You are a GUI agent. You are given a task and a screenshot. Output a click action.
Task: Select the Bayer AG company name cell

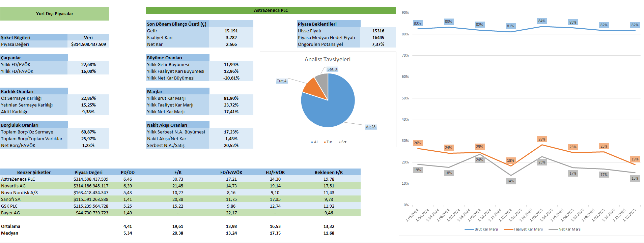click(10, 213)
